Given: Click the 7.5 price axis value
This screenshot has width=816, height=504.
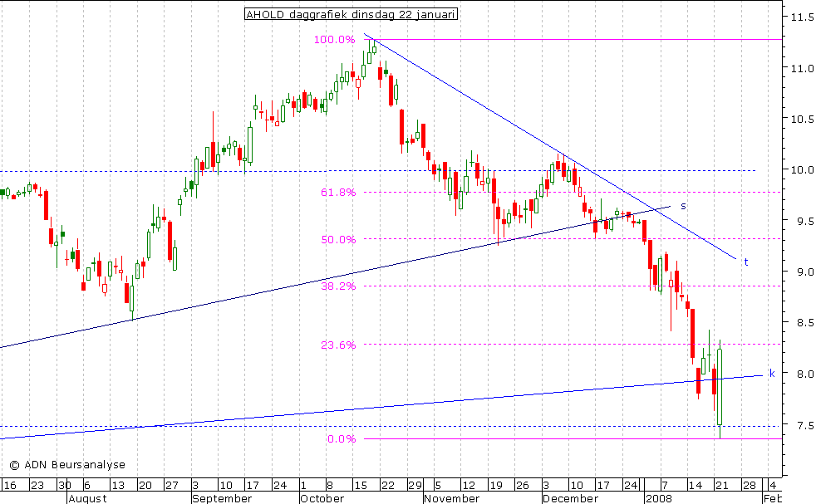Looking at the screenshot, I should point(804,425).
